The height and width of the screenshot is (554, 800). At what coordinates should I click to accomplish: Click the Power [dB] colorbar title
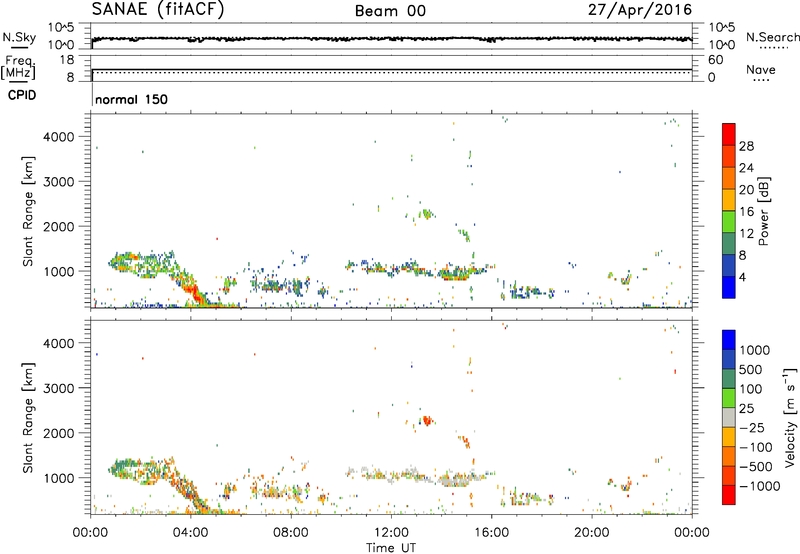[763, 211]
